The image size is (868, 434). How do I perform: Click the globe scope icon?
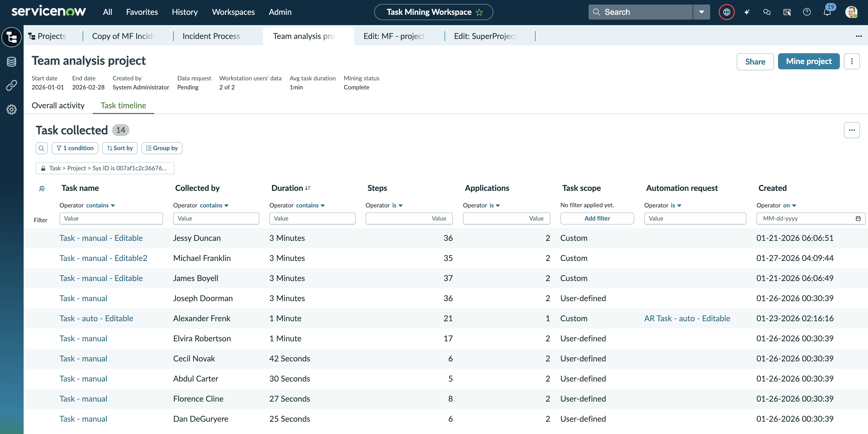click(727, 12)
